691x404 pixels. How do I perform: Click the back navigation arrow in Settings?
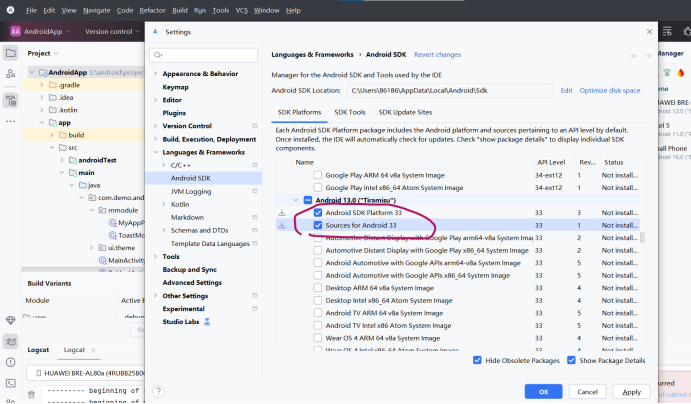tap(634, 56)
